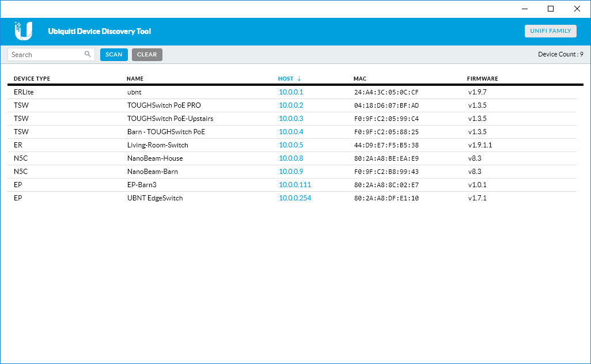The height and width of the screenshot is (364, 591).
Task: Sort by HOST column header
Action: (286, 79)
